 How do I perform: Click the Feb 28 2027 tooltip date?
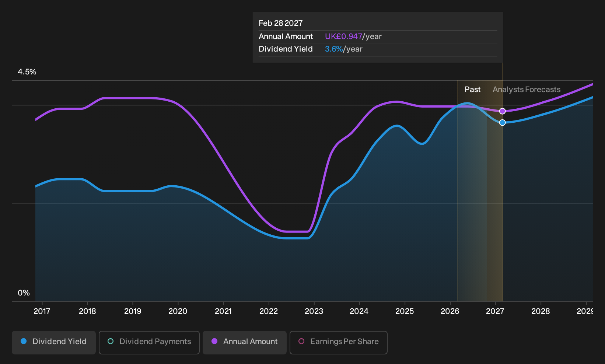(281, 23)
